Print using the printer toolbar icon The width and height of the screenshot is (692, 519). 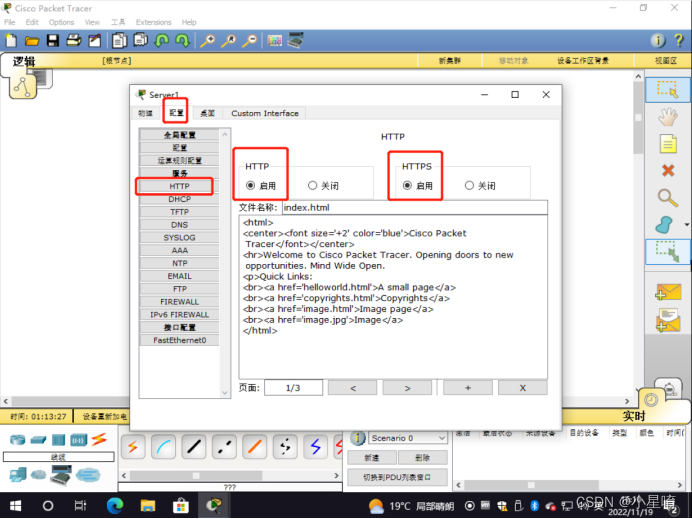(74, 41)
